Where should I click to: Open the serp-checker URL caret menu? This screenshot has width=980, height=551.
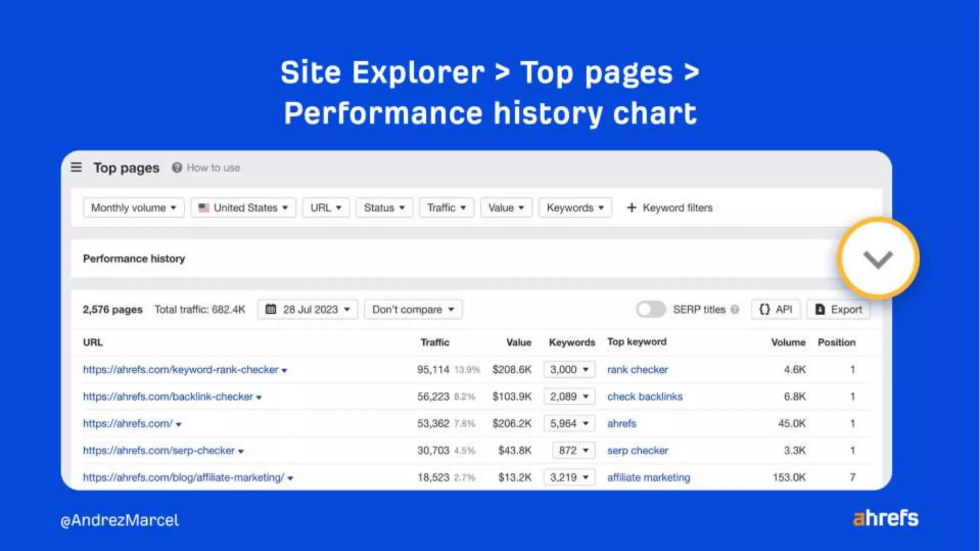coord(241,452)
